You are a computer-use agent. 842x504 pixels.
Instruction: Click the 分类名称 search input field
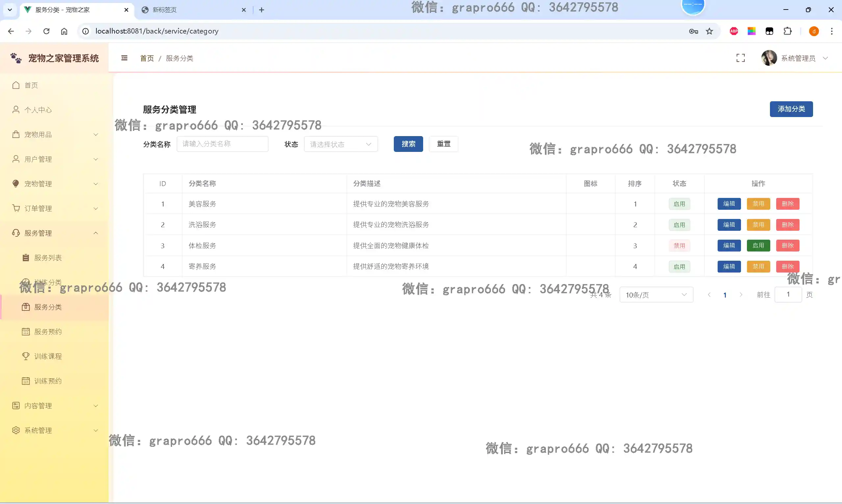click(x=222, y=144)
